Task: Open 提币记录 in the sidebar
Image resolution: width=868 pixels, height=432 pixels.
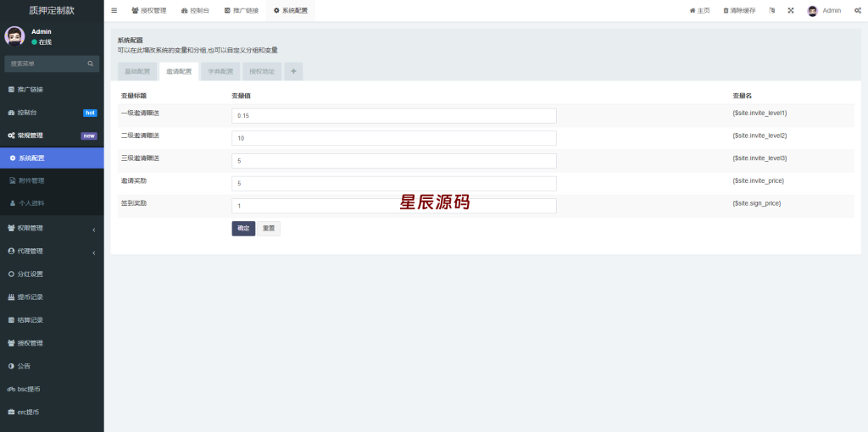Action: [x=52, y=297]
